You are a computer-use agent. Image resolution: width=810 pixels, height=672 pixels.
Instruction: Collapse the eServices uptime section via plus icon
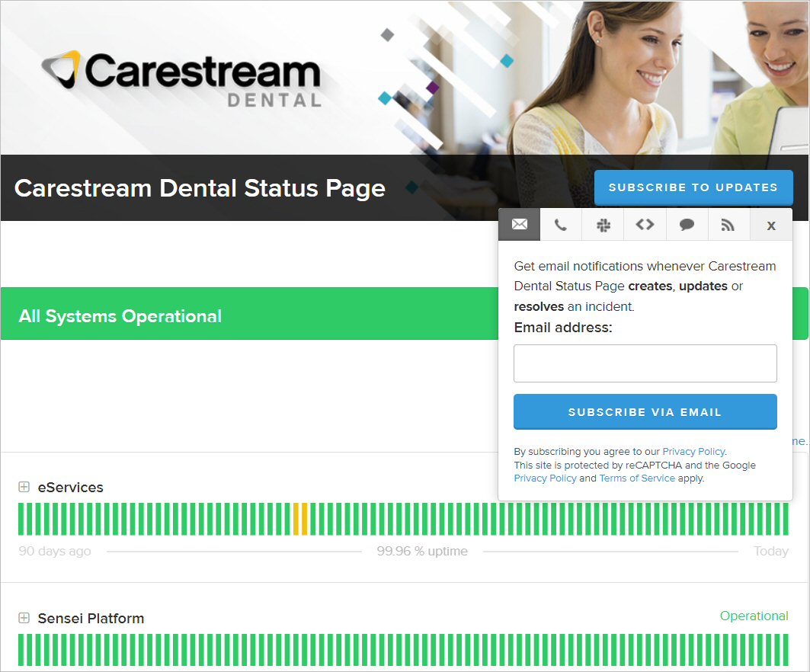click(23, 487)
